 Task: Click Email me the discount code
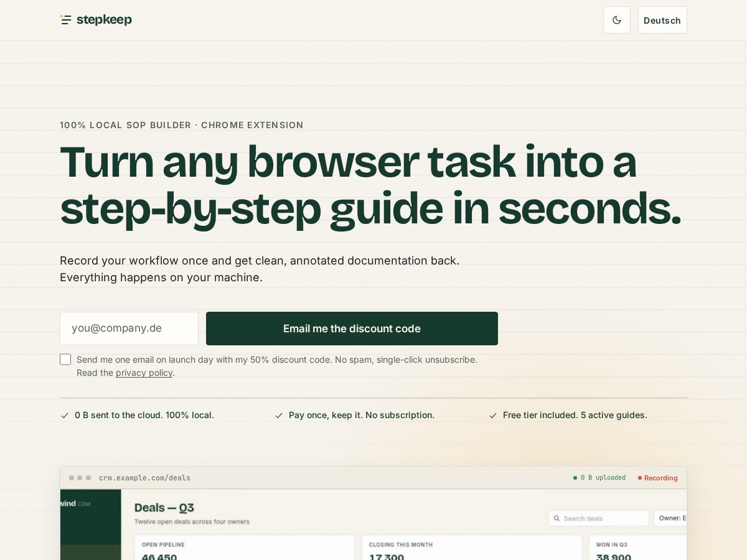point(352,329)
